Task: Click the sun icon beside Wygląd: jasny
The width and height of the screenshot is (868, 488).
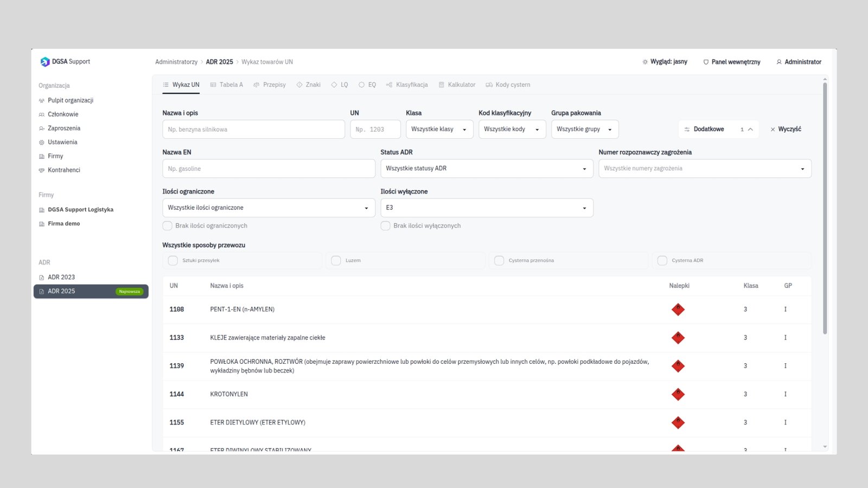Action: tap(645, 62)
